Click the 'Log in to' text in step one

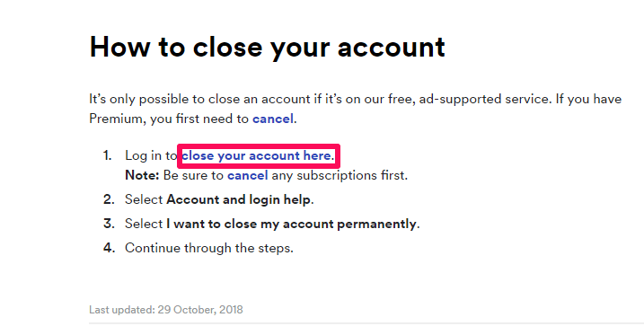(x=151, y=156)
